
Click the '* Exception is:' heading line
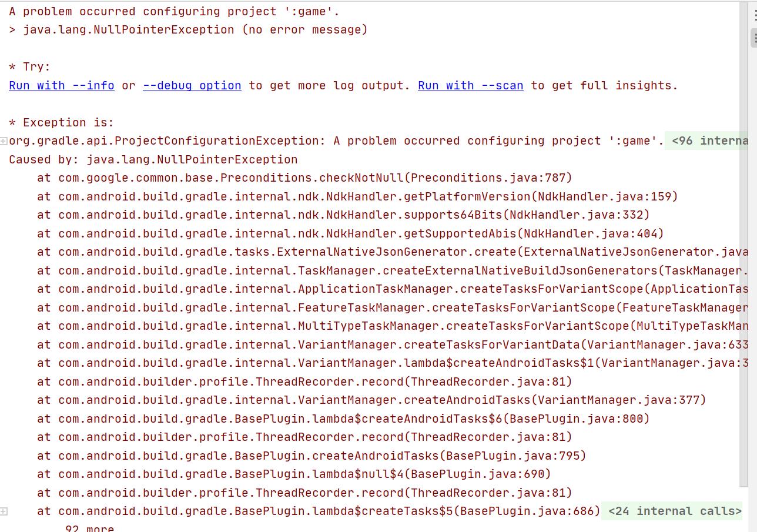point(62,123)
